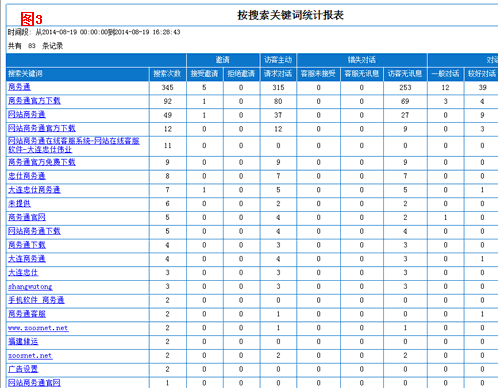
Task: Click the 手机软件 商务通 link
Action: (36, 300)
